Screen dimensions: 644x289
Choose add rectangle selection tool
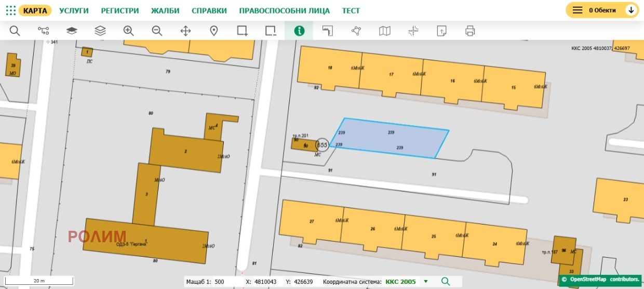point(242,31)
